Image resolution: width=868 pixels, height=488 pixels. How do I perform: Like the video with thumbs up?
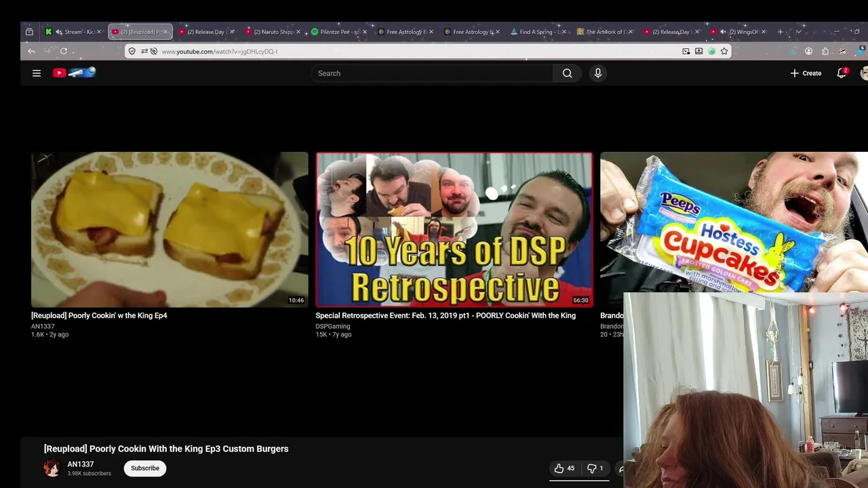(x=564, y=468)
